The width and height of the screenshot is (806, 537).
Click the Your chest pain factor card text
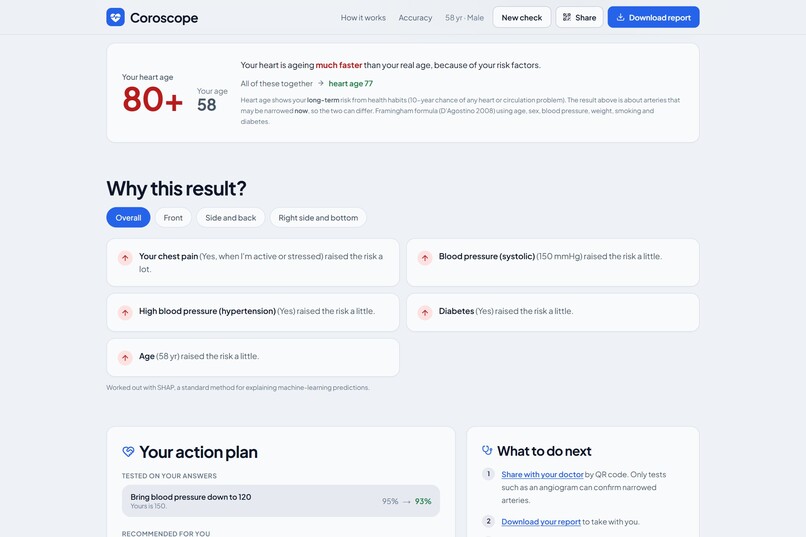261,263
